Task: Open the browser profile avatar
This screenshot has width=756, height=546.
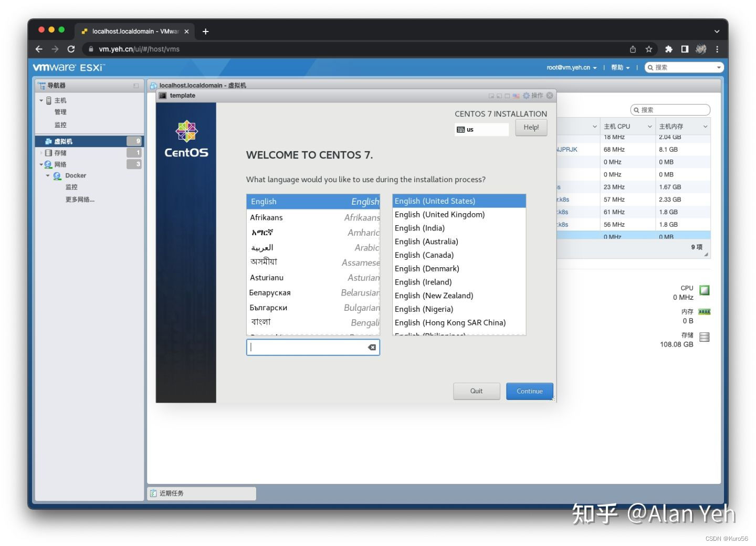Action: [701, 49]
